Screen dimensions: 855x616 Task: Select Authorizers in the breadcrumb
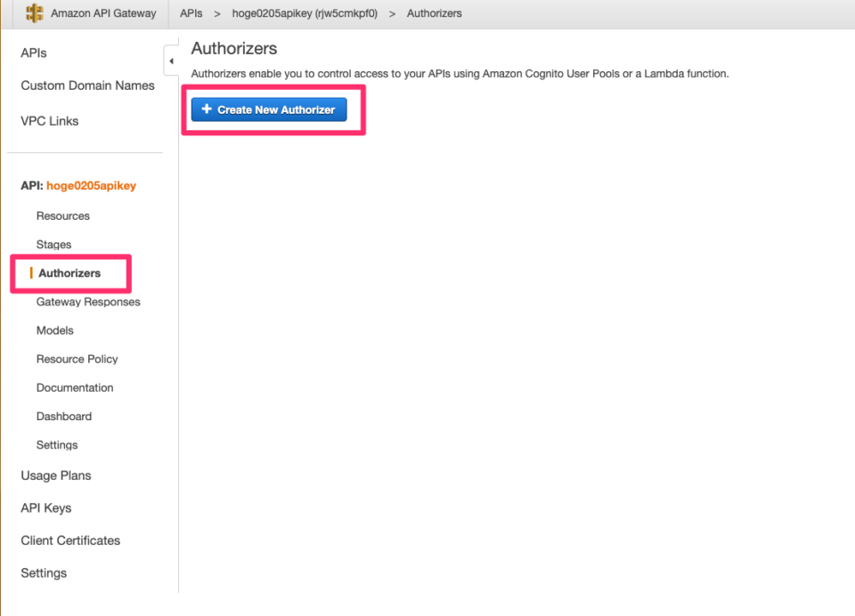point(434,13)
